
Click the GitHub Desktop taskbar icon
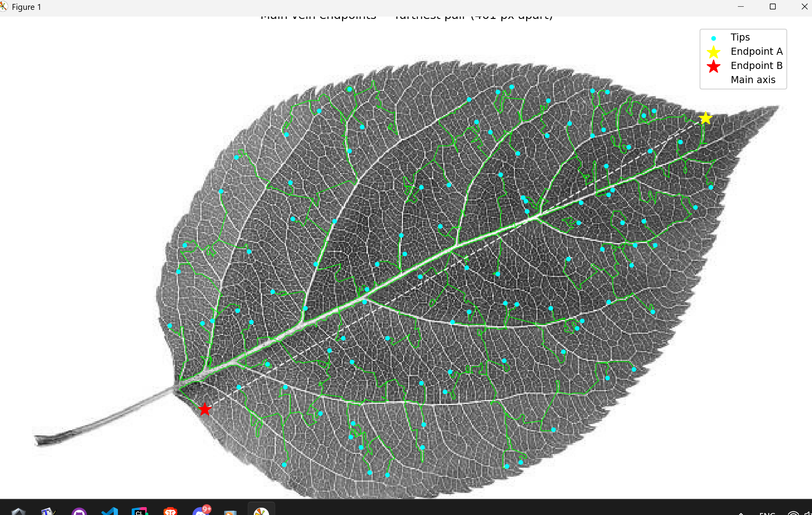point(79,511)
